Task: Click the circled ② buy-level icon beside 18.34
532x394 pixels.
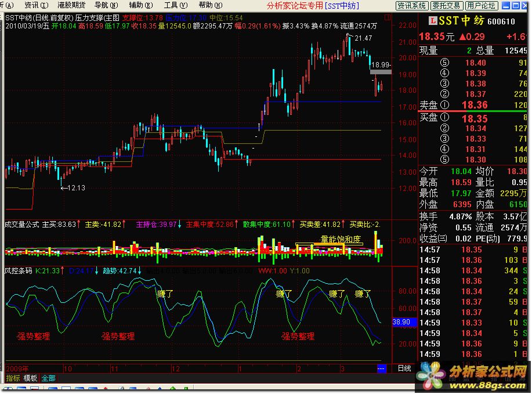Action: tap(444, 128)
